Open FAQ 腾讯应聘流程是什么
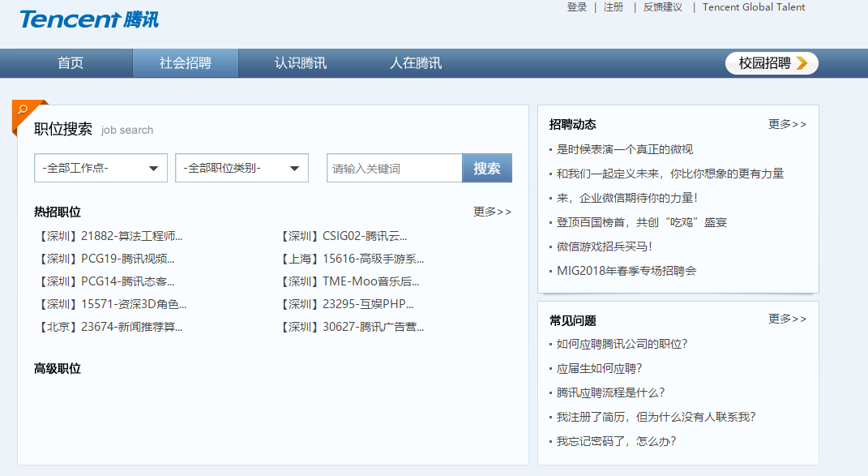The height and width of the screenshot is (476, 868). (x=610, y=392)
